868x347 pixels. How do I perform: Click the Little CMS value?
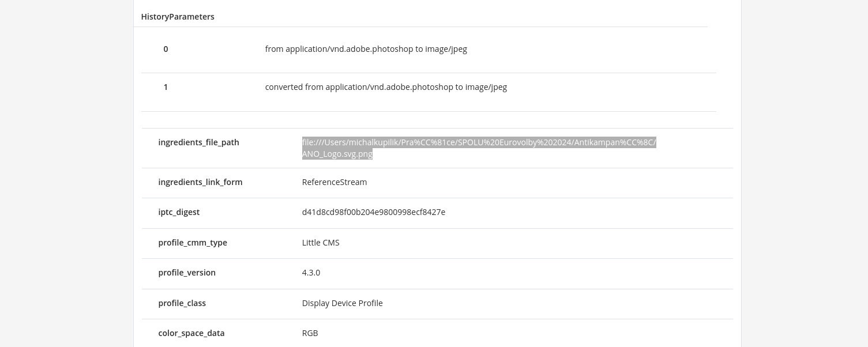[321, 243]
